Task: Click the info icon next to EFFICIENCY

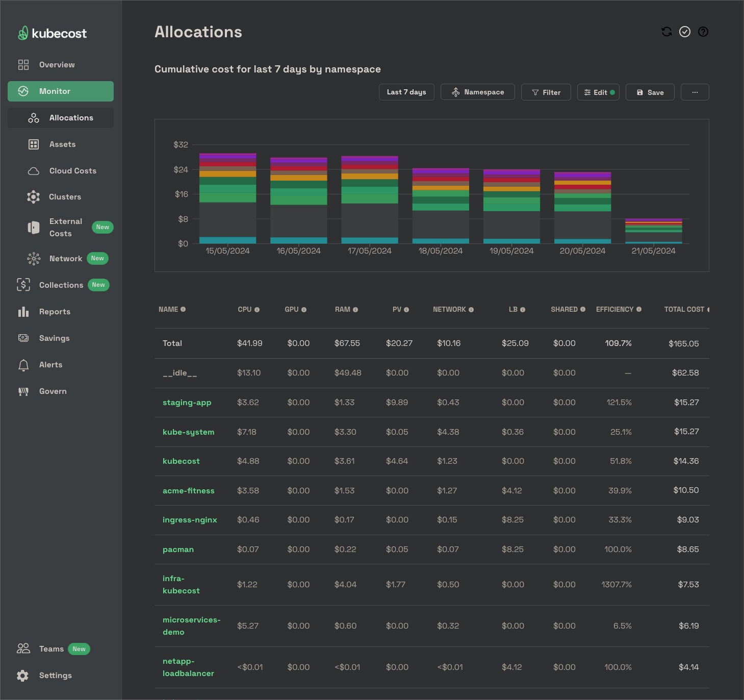Action: 639,309
